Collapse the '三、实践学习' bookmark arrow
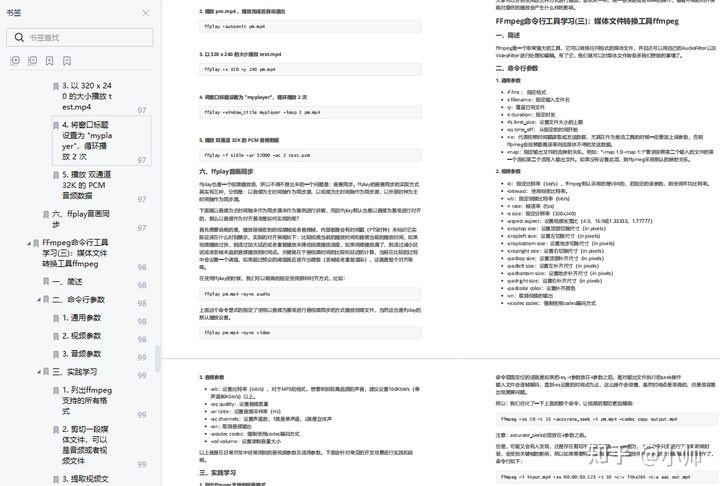The width and height of the screenshot is (720, 486). (x=39, y=372)
